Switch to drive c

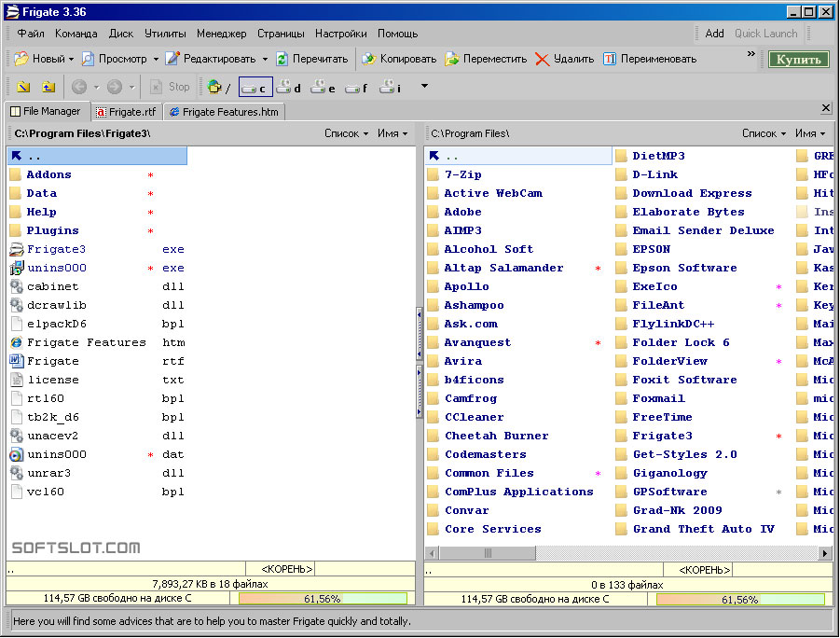[255, 87]
